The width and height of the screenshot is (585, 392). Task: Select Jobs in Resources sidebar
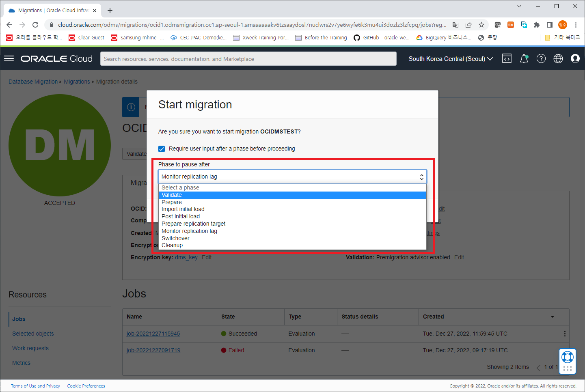19,319
